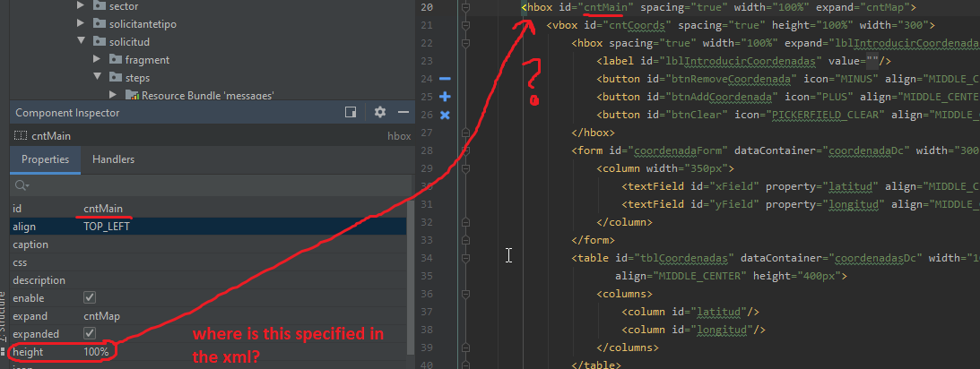Click the Component Inspector scrollbar

pyautogui.click(x=410, y=276)
